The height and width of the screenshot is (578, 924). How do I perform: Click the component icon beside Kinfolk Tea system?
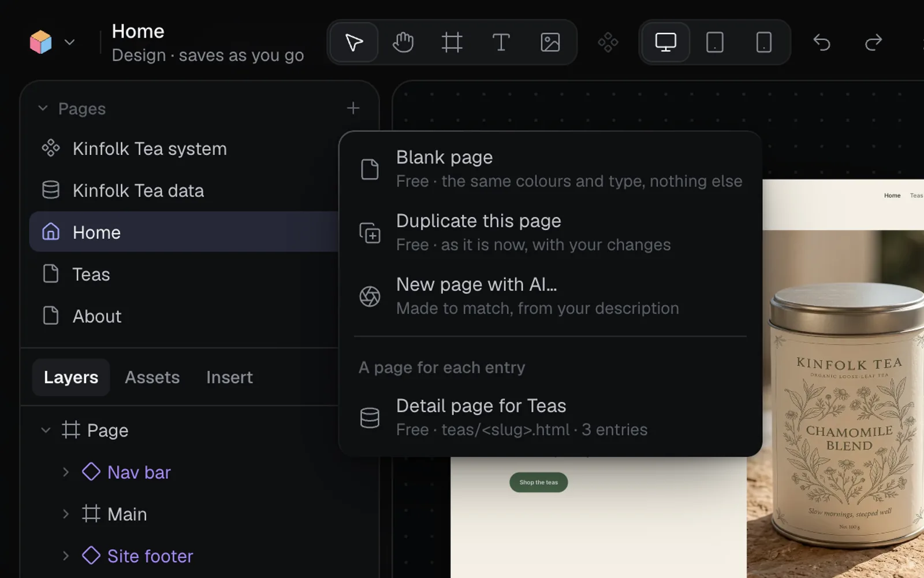[51, 149]
